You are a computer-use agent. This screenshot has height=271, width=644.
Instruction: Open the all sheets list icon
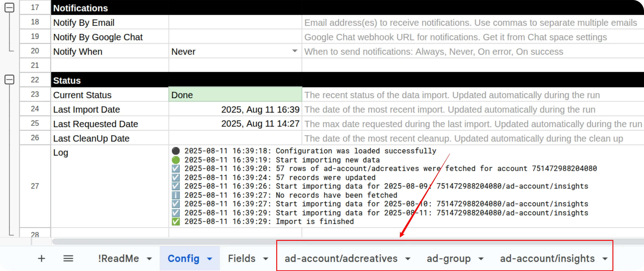pos(68,258)
